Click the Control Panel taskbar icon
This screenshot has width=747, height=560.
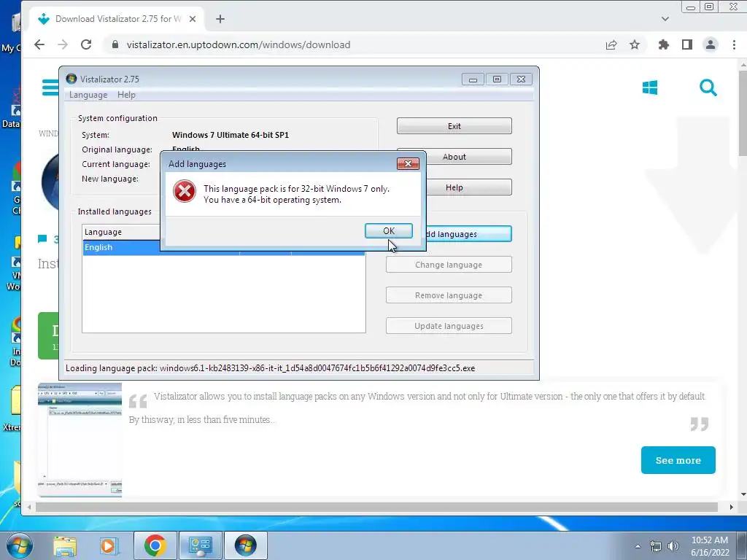[200, 545]
